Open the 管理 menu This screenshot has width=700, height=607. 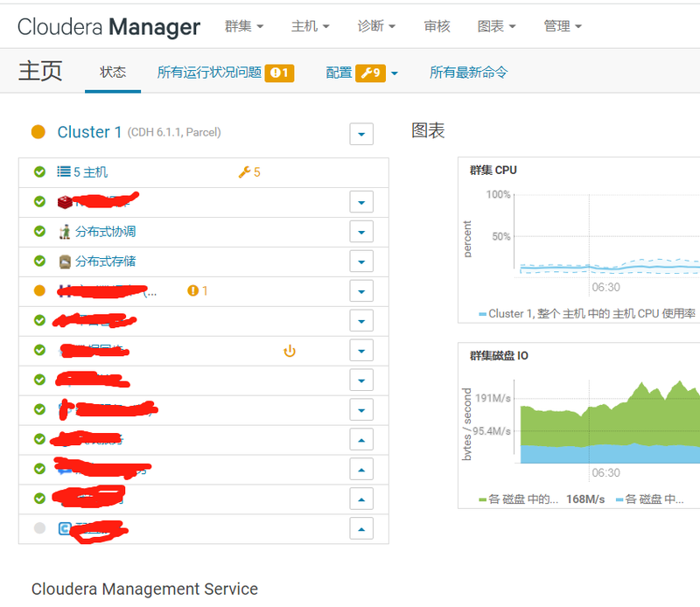(563, 26)
